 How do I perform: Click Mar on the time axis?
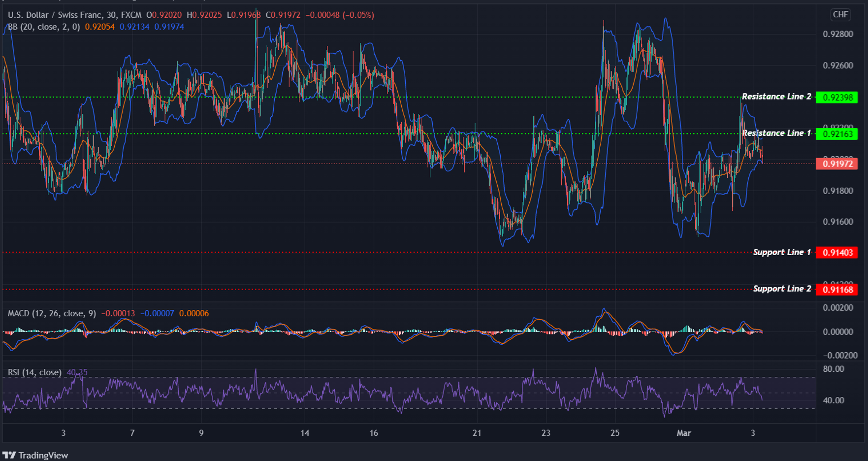[684, 433]
